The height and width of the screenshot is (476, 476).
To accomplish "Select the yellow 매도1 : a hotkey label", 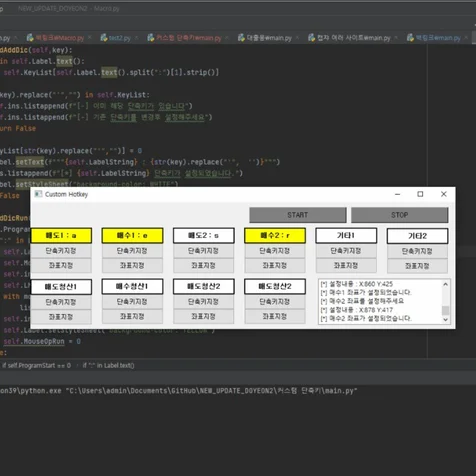I will pyautogui.click(x=61, y=236).
